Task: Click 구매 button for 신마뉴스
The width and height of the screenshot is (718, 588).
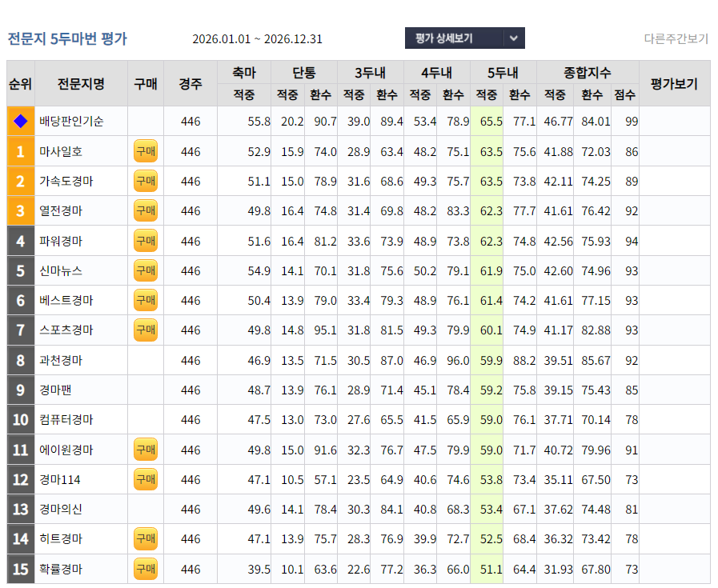Action: pos(146,271)
